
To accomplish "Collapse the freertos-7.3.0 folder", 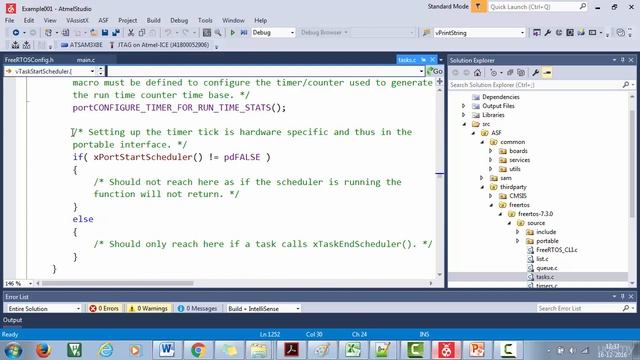I will point(500,214).
